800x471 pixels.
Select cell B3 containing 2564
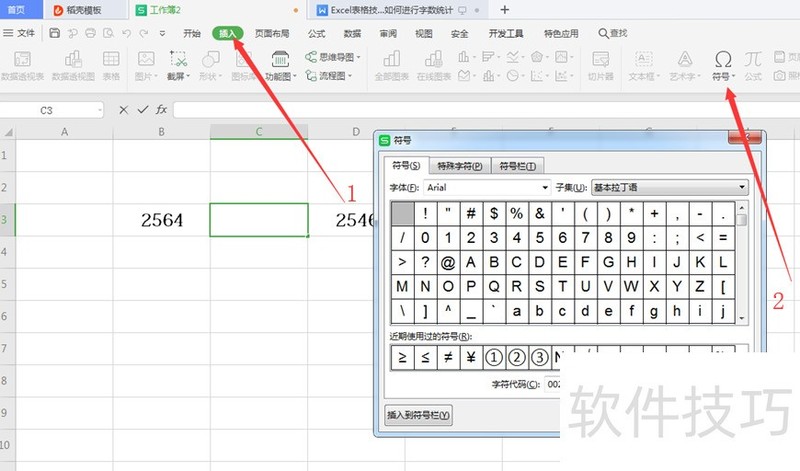161,220
